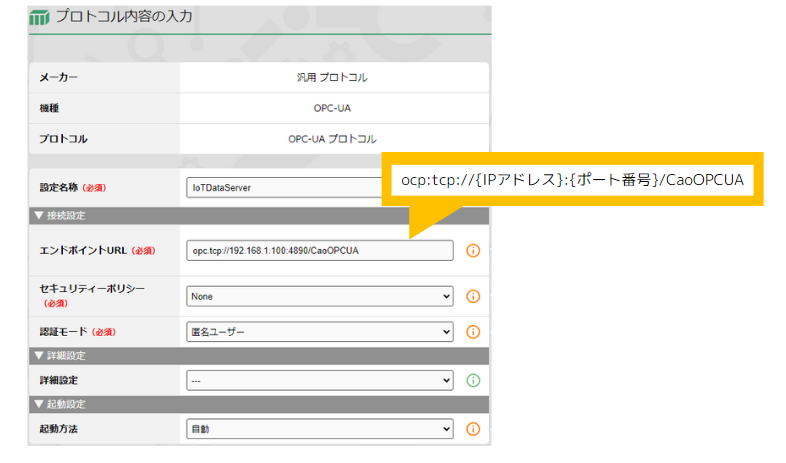
Task: Open the 起動方法 dropdown showing 自動
Action: click(x=320, y=429)
